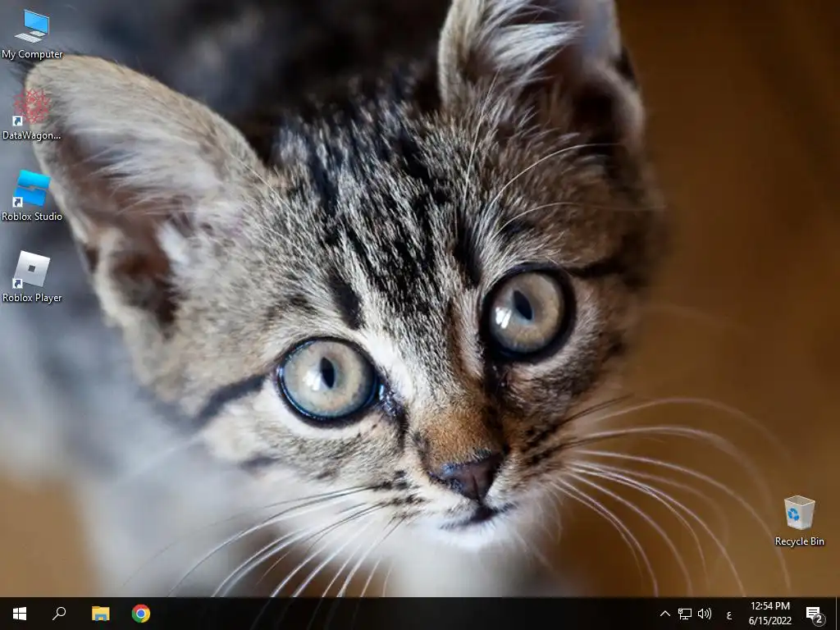Select the Recycle Bin icon

[x=799, y=521]
